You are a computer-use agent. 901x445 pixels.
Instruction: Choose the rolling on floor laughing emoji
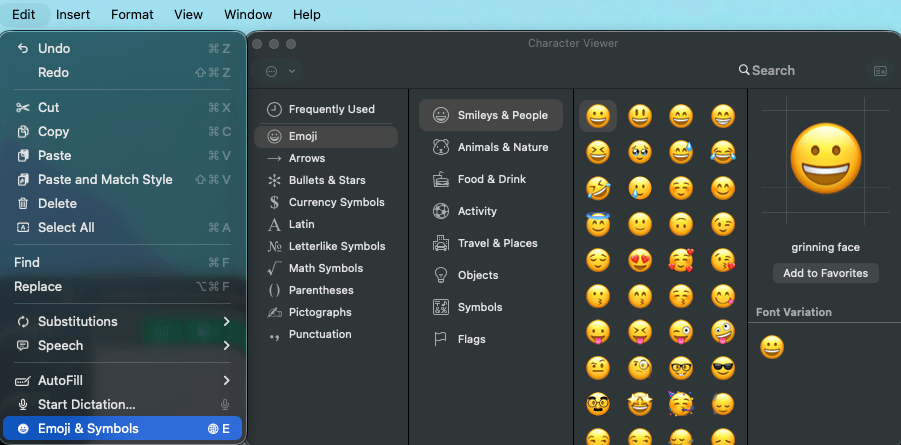point(598,188)
